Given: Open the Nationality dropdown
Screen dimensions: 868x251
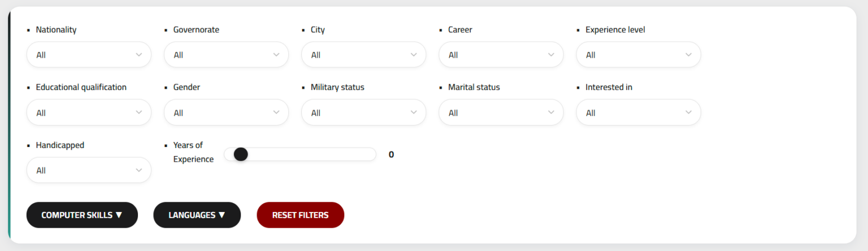Looking at the screenshot, I should tap(89, 55).
